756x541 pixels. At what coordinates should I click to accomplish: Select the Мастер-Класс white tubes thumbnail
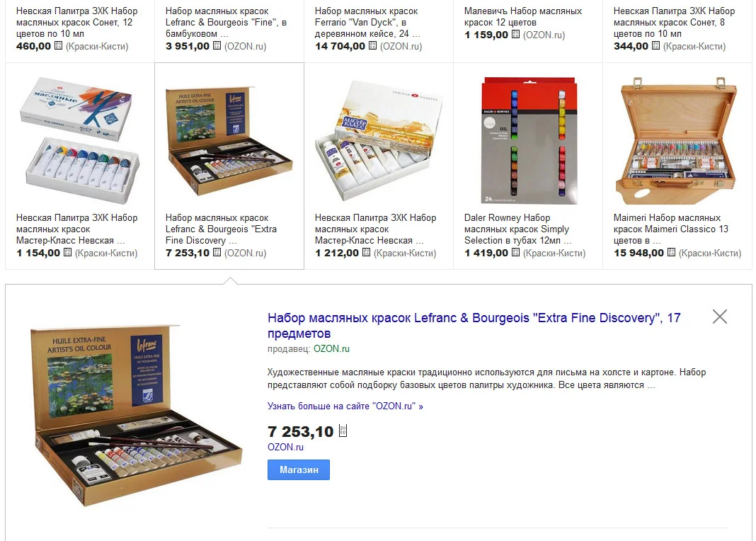379,141
